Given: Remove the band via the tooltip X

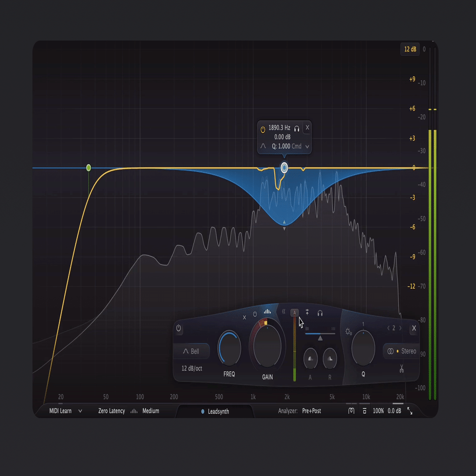Looking at the screenshot, I should click(x=307, y=127).
